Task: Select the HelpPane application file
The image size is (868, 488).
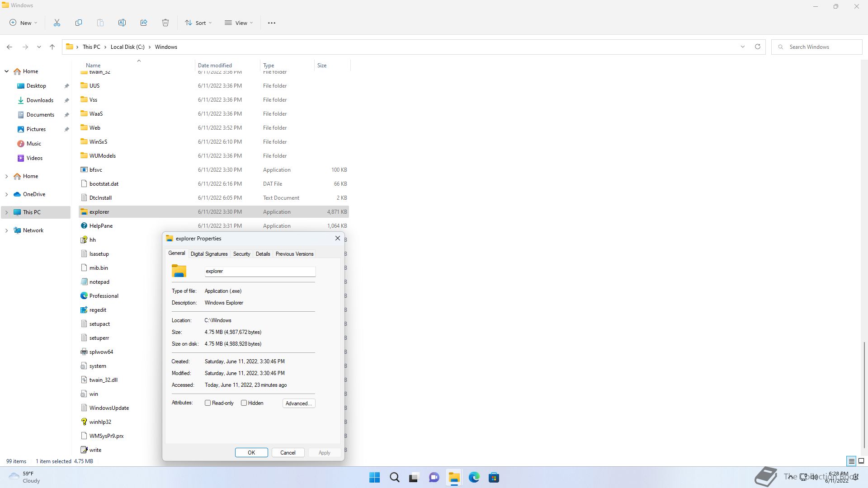Action: [101, 226]
